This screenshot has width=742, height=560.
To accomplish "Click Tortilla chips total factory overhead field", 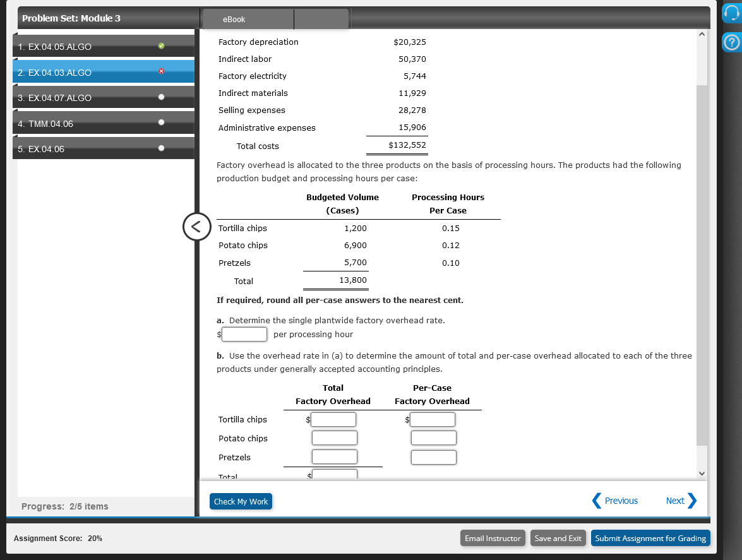I will pyautogui.click(x=333, y=420).
